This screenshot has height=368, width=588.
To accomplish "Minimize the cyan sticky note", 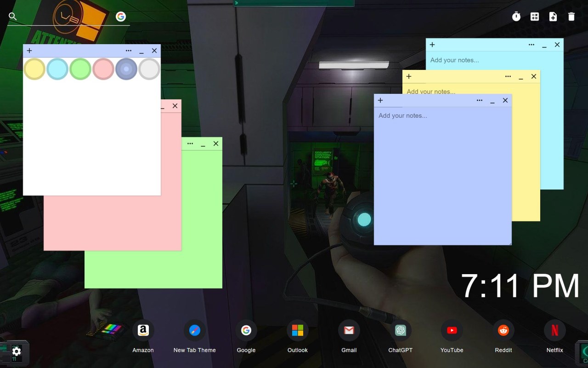I will pyautogui.click(x=544, y=46).
